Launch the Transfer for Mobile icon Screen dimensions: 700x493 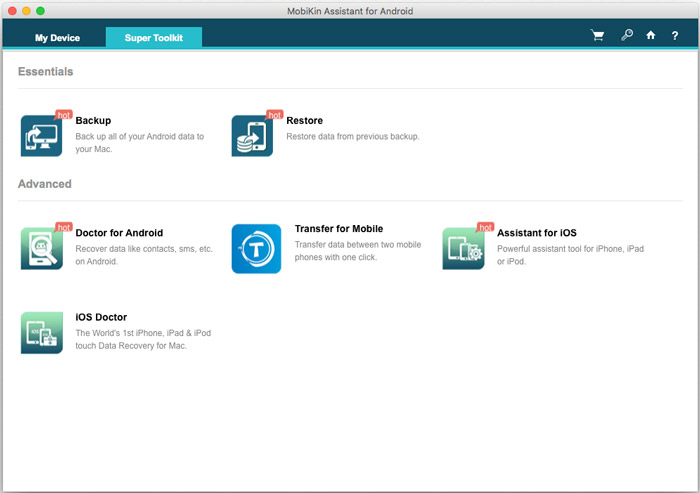click(256, 248)
